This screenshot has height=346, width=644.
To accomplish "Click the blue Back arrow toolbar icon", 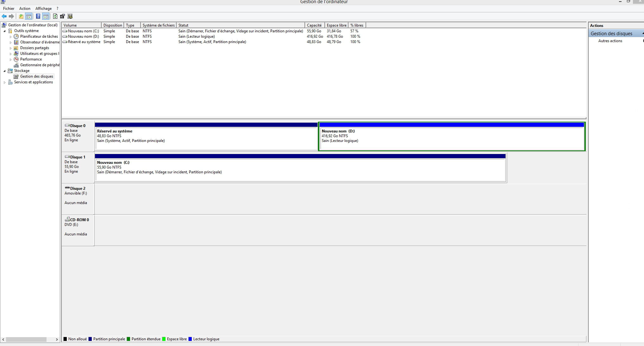I will tap(4, 16).
